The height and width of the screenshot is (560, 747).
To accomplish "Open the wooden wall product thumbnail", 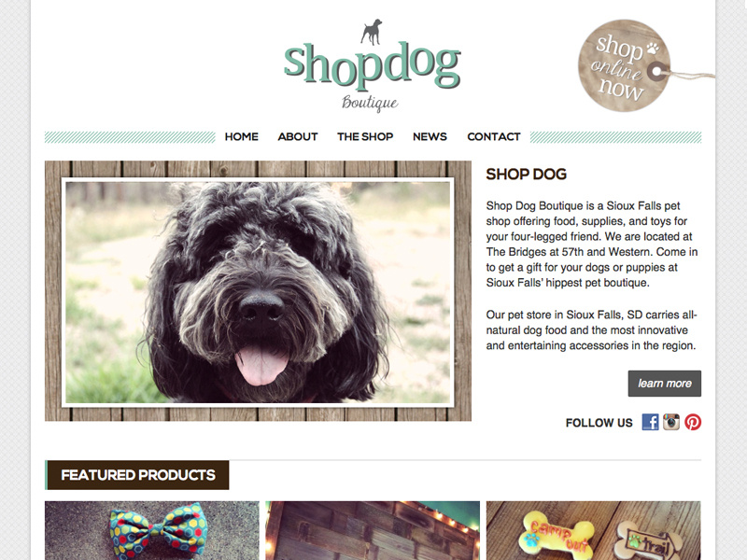I will click(373, 530).
